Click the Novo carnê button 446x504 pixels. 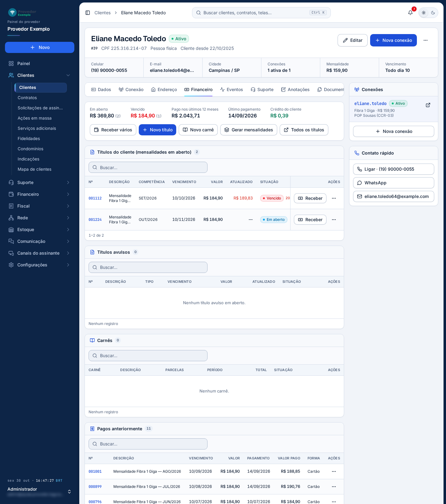[198, 130]
